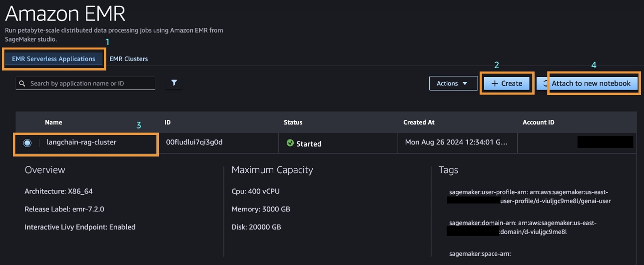The width and height of the screenshot is (644, 265).
Task: Click the green Started status checkmark
Action: pos(290,143)
